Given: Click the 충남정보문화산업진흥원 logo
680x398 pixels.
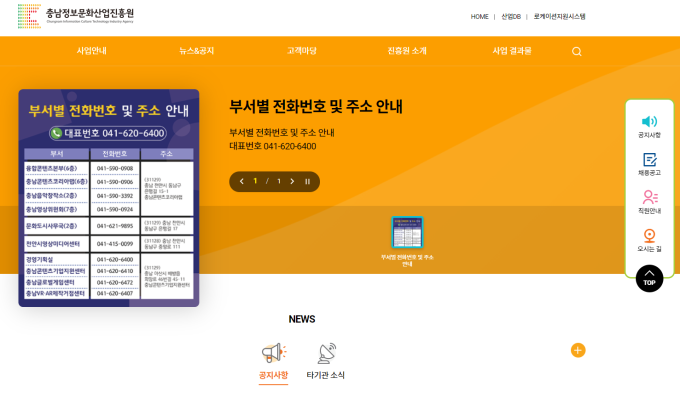Looking at the screenshot, I should pyautogui.click(x=76, y=16).
